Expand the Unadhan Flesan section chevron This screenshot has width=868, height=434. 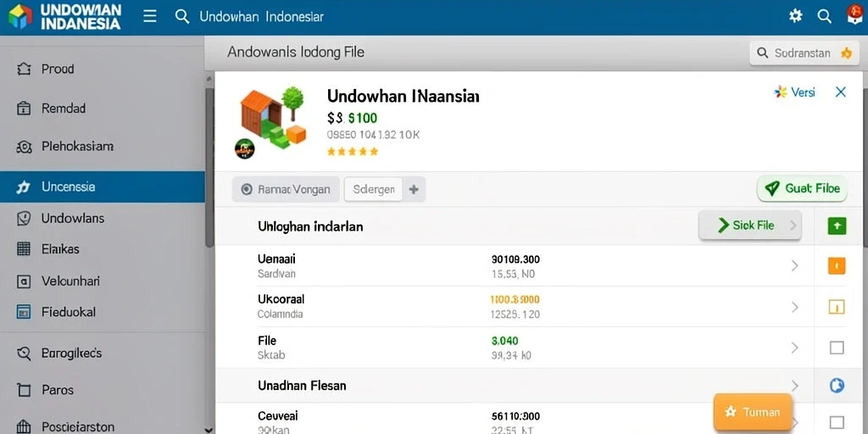coord(795,386)
